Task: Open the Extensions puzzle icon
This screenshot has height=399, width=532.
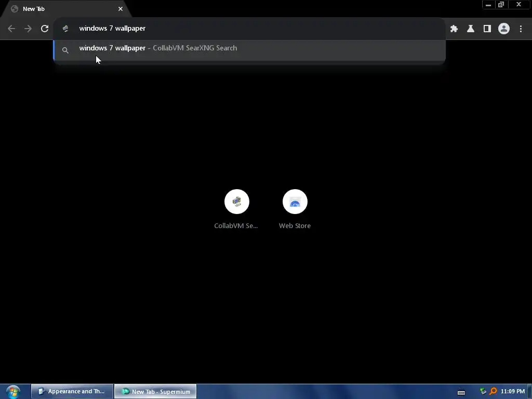Action: (x=454, y=29)
